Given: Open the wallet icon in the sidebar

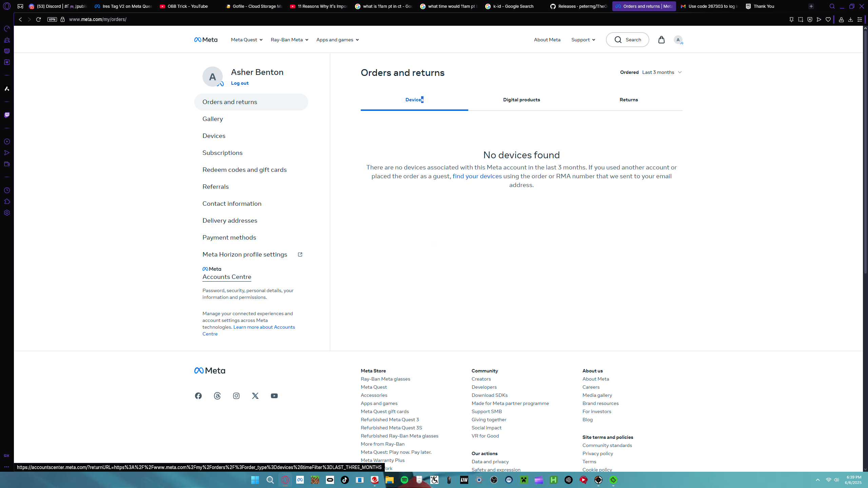Looking at the screenshot, I should pos(7,164).
